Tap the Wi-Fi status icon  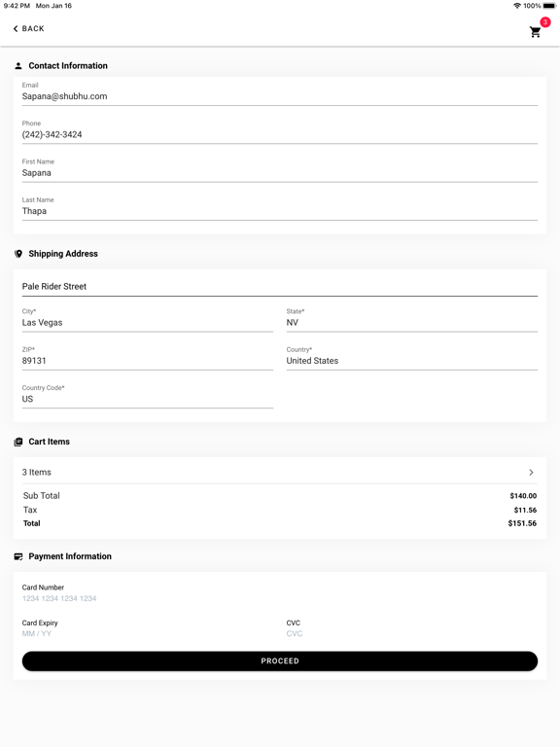pyautogui.click(x=517, y=6)
